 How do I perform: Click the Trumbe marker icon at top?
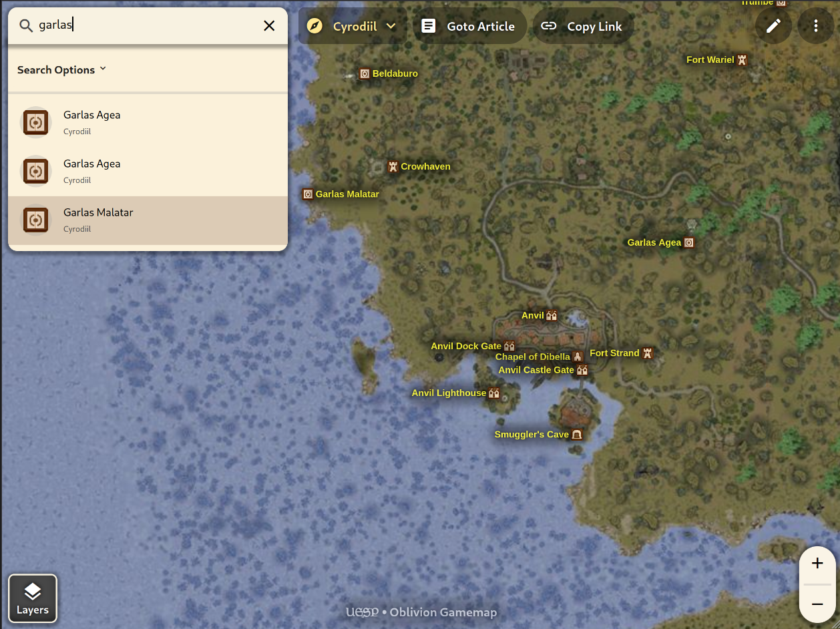click(781, 3)
